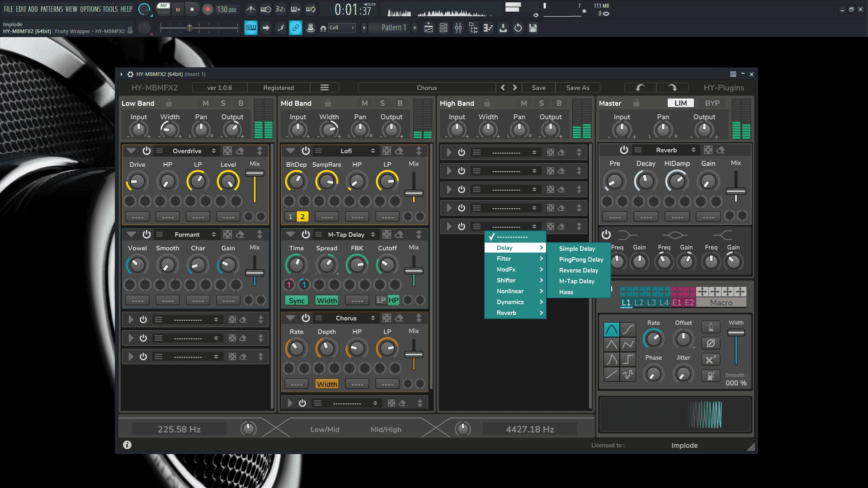This screenshot has height=488, width=868.
Task: Click the Lofi unit move arrows icon
Action: click(x=419, y=151)
